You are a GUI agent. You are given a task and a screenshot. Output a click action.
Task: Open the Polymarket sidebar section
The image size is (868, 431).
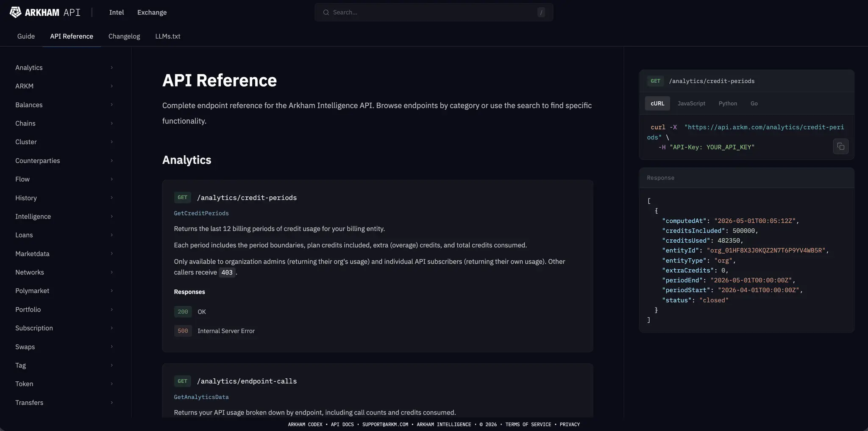pos(64,291)
